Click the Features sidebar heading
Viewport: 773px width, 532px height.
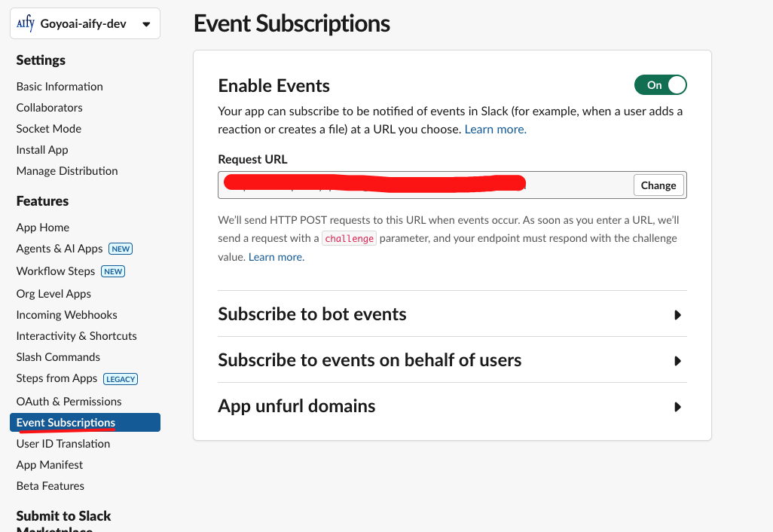(42, 201)
